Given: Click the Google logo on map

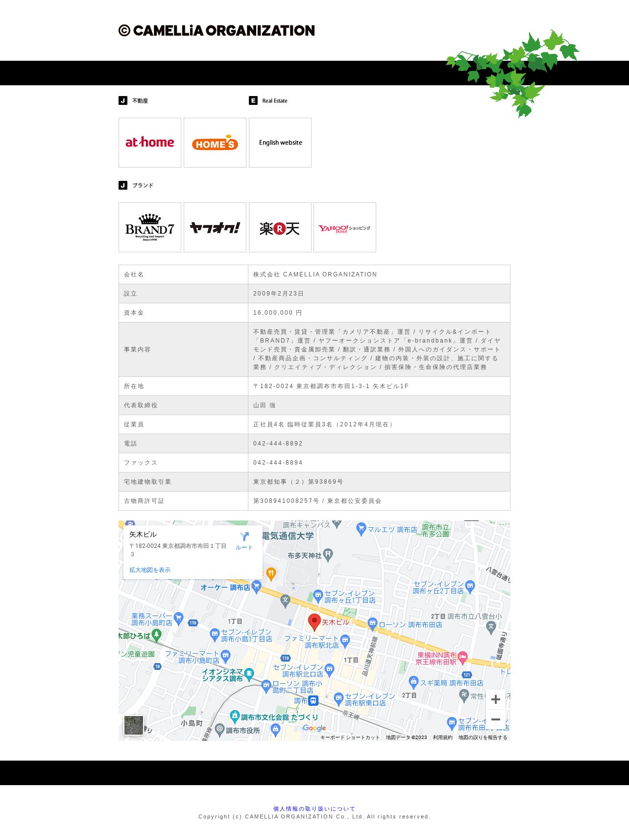Looking at the screenshot, I should [x=314, y=728].
